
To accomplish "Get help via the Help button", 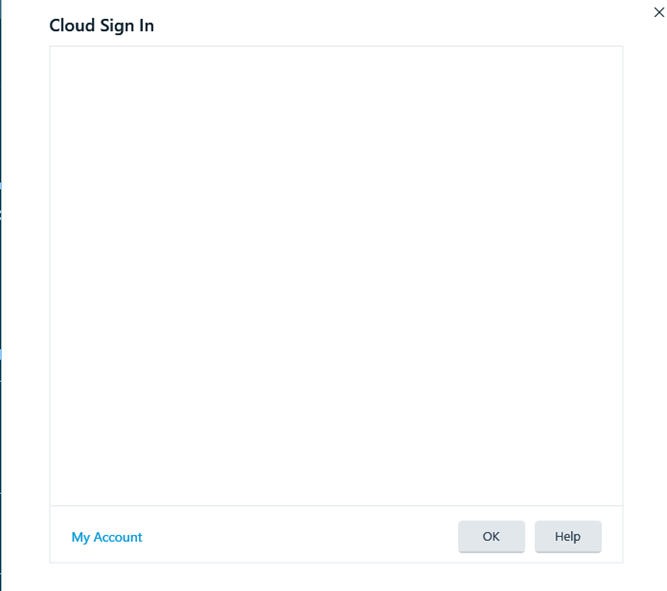I will click(567, 537).
